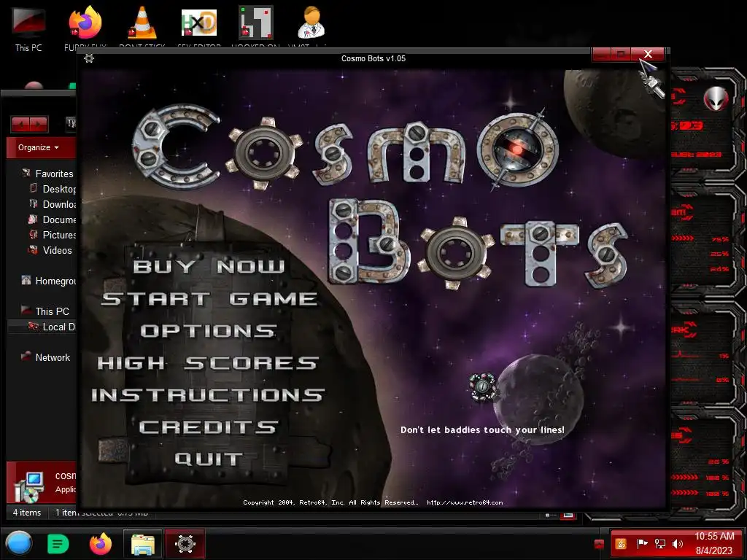
Task: Open the Organize dropdown in Explorer
Action: click(38, 147)
